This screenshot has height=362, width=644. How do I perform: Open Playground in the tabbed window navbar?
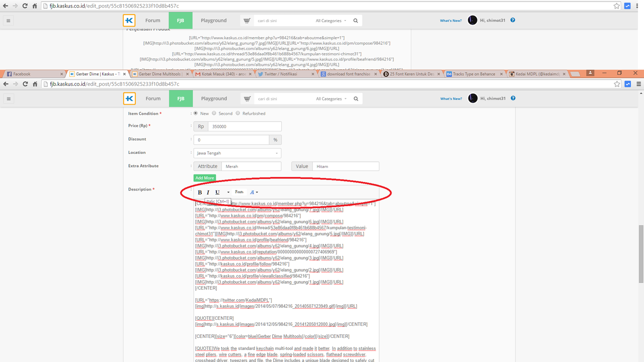tap(214, 99)
